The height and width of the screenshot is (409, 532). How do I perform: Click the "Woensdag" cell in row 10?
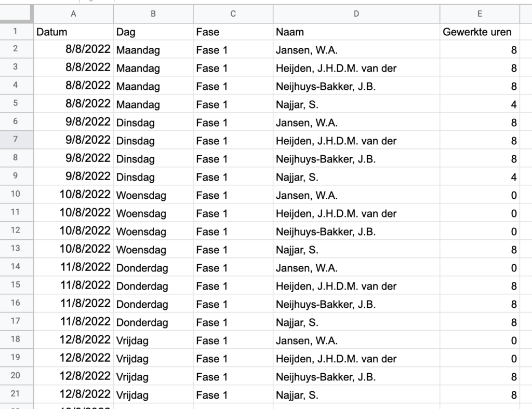click(153, 196)
